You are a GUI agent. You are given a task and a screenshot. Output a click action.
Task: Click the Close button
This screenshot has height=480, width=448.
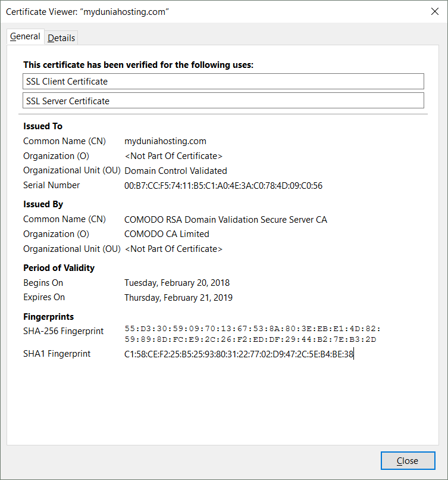(408, 460)
